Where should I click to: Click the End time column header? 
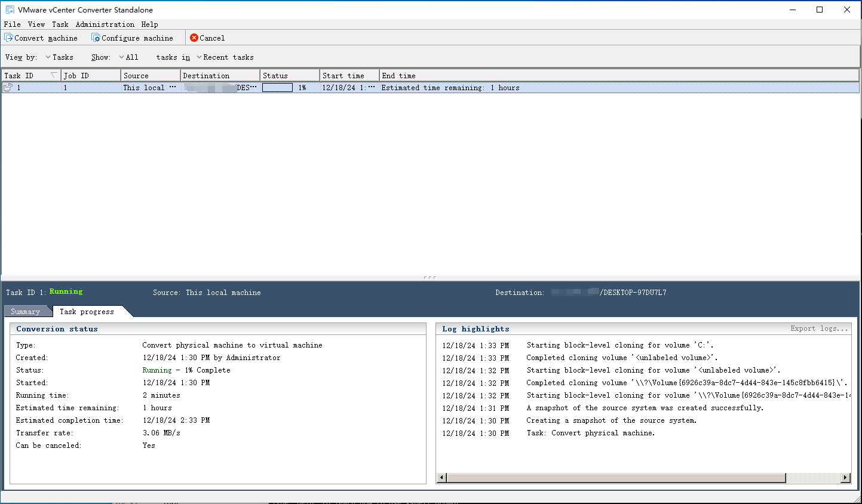619,75
